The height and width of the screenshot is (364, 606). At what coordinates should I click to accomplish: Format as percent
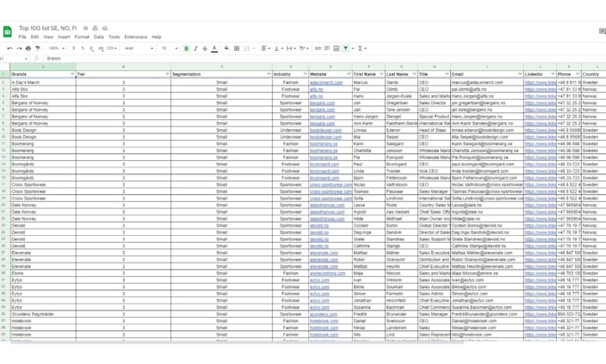coord(82,48)
